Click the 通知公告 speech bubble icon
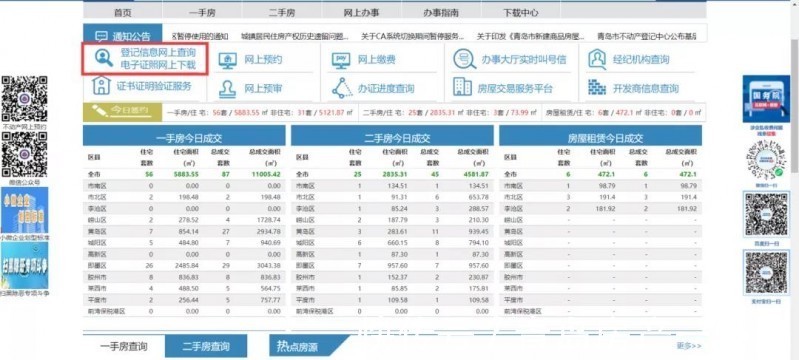The image size is (799, 360). pyautogui.click(x=102, y=36)
